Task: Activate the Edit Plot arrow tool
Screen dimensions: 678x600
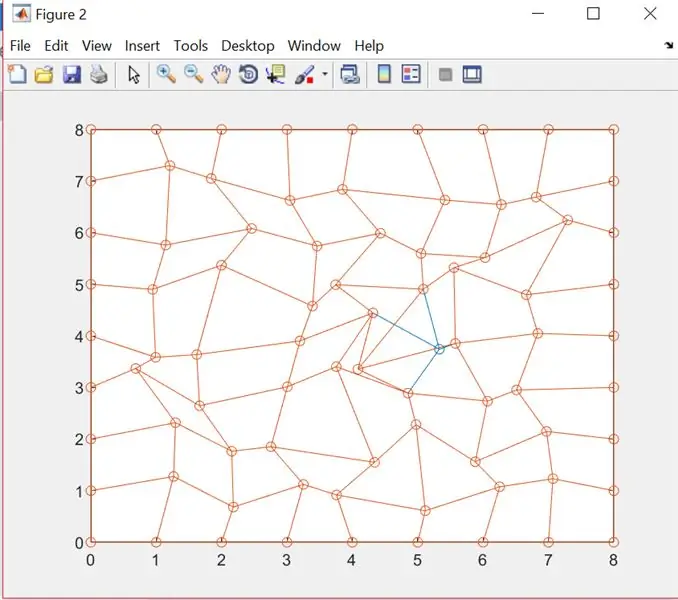Action: 134,75
